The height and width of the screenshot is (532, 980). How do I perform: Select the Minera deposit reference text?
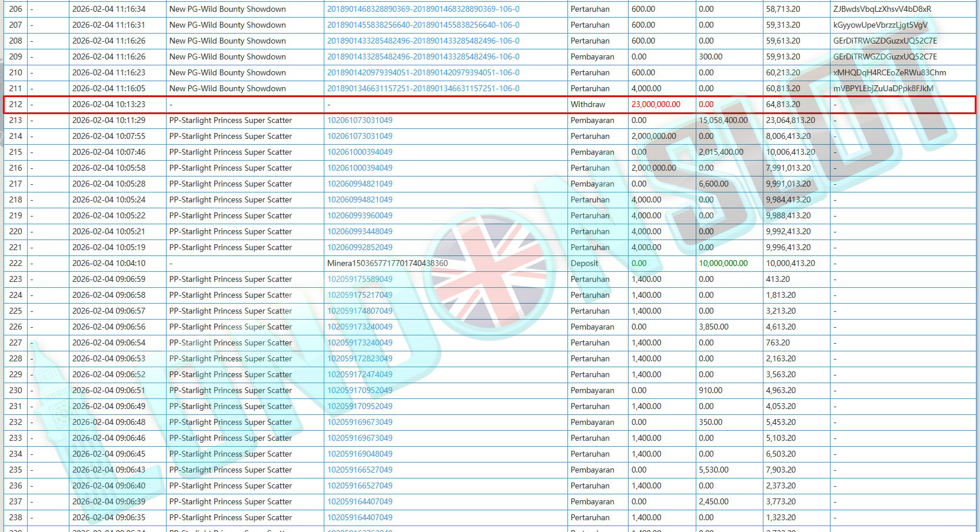point(387,264)
